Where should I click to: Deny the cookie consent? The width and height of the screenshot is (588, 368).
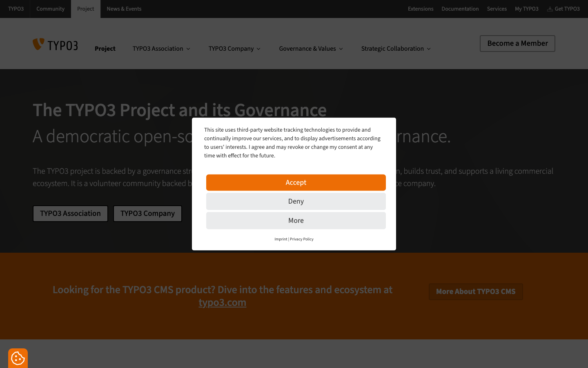click(296, 201)
